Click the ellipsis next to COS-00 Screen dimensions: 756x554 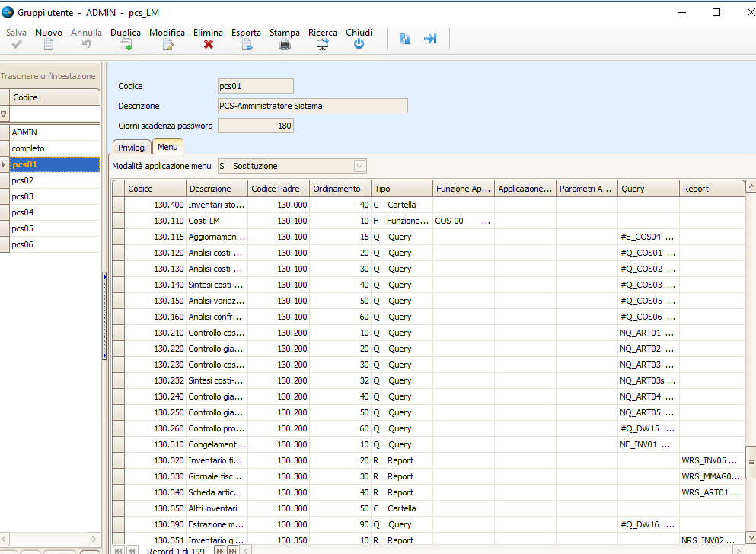coord(486,221)
